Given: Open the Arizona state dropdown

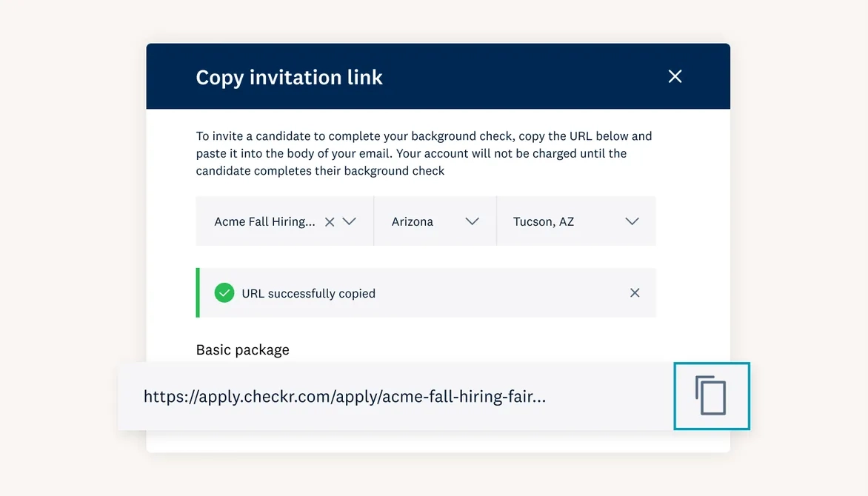Looking at the screenshot, I should coord(435,221).
